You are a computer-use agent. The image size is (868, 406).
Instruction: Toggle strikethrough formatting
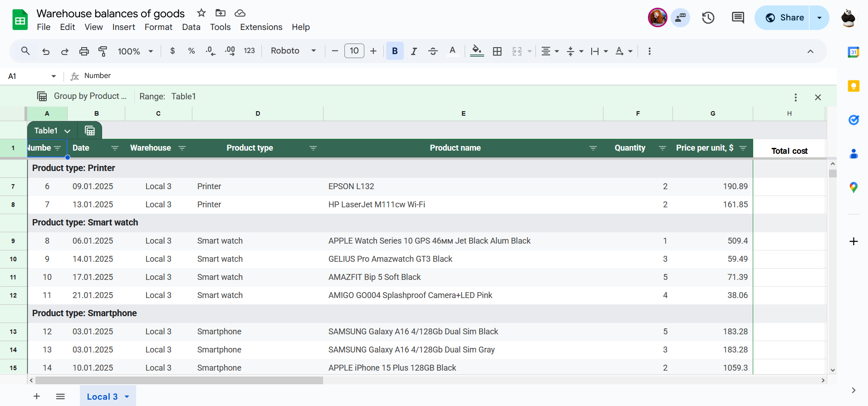[433, 51]
